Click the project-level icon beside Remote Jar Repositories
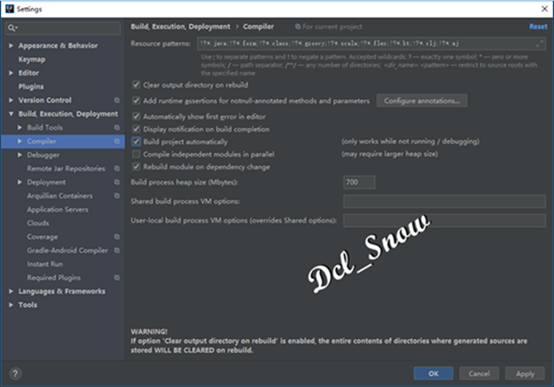 tap(117, 169)
